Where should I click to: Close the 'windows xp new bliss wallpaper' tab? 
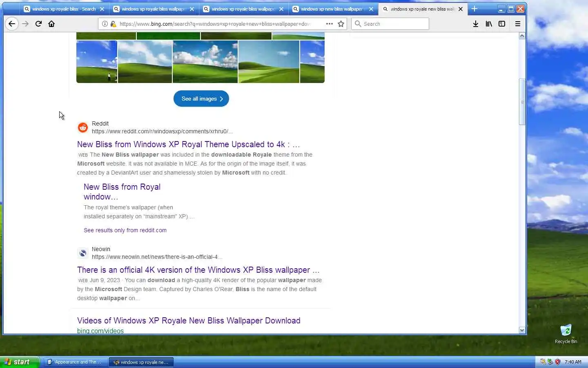(371, 9)
